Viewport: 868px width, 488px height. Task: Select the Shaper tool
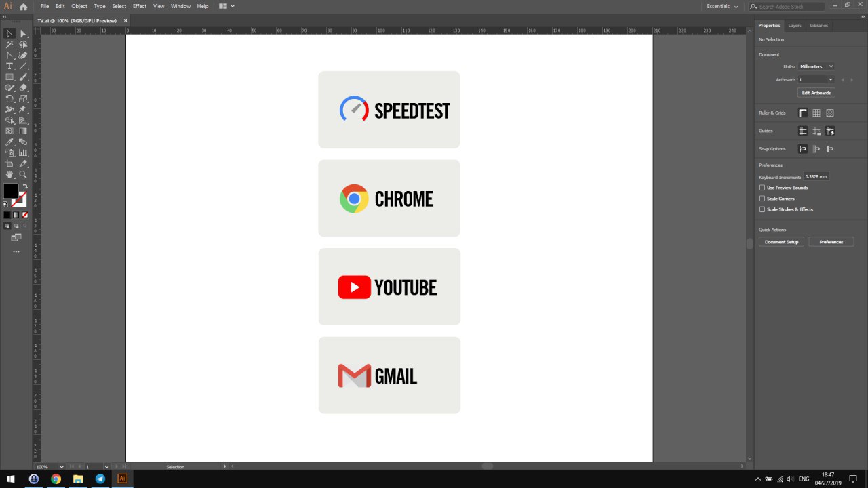pos(9,87)
